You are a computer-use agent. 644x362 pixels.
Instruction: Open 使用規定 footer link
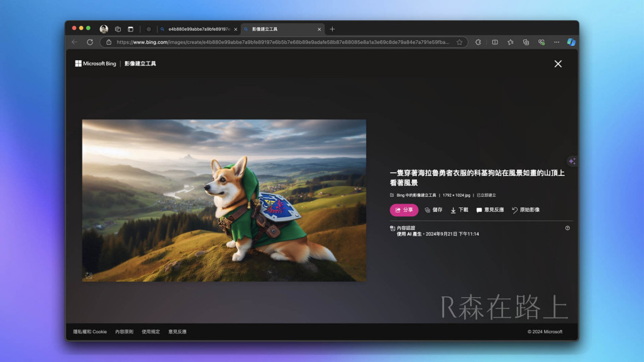(x=151, y=332)
